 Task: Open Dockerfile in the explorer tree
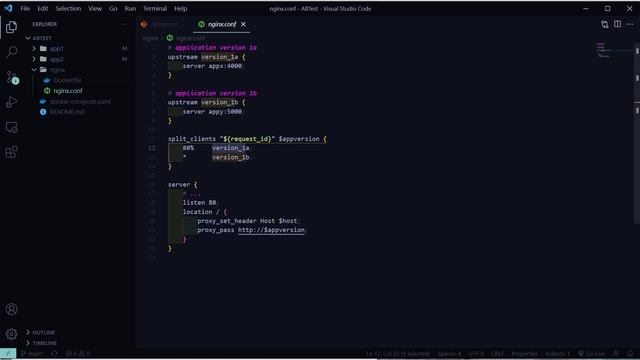tap(67, 80)
